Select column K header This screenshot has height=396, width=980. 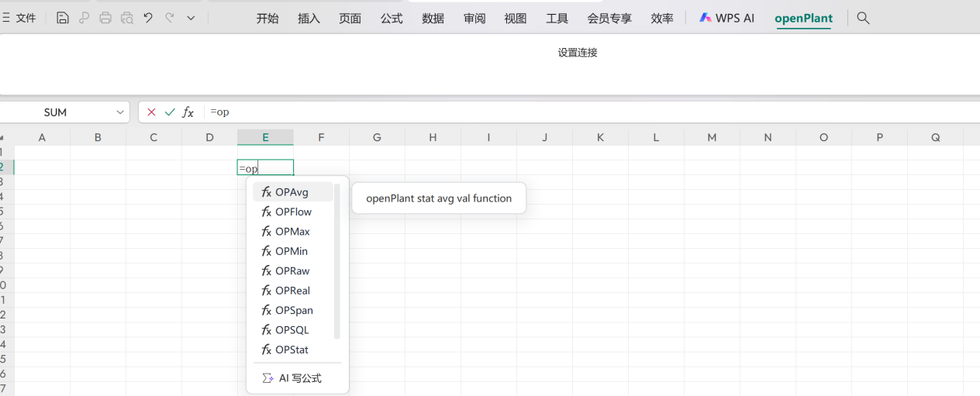click(x=600, y=137)
